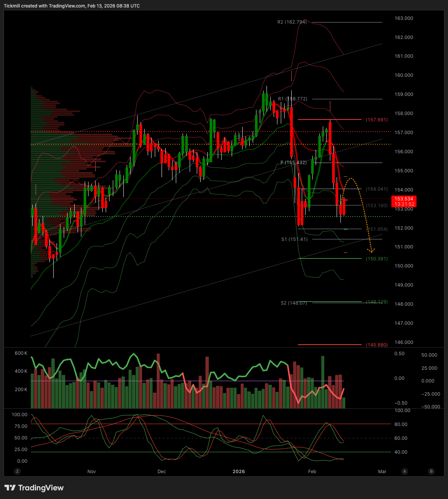Select the P (155.432) pivot label

293,163
